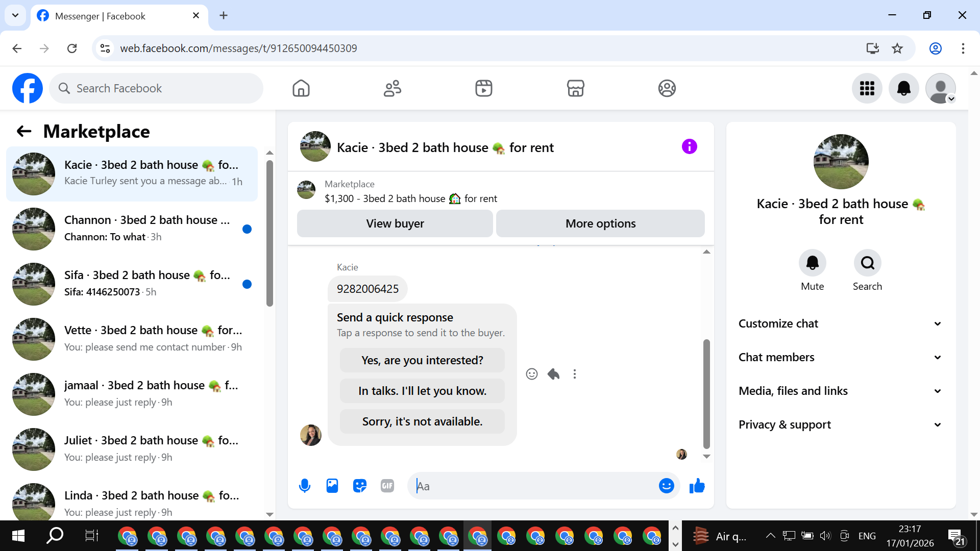Viewport: 980px width, 551px height.
Task: Click the reply arrow icon beside message
Action: [553, 374]
